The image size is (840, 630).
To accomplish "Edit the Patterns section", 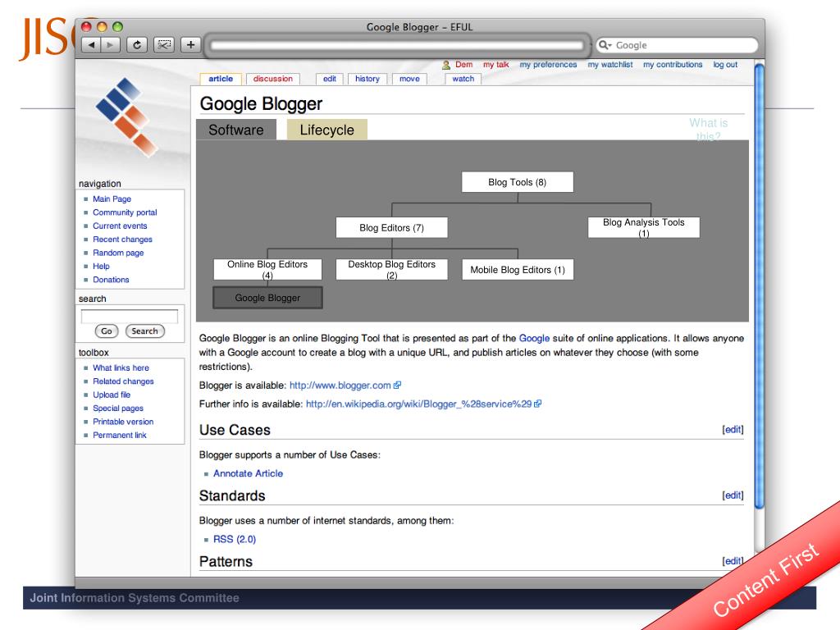I will [x=733, y=560].
